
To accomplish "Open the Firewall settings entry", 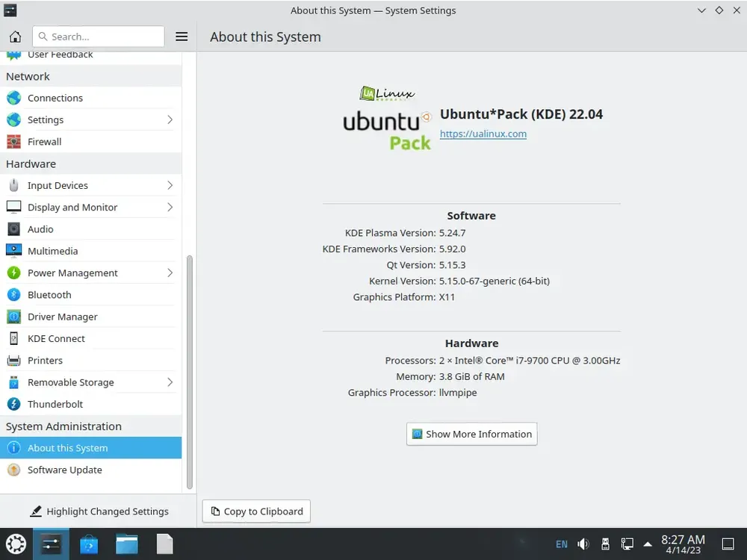I will coord(90,142).
